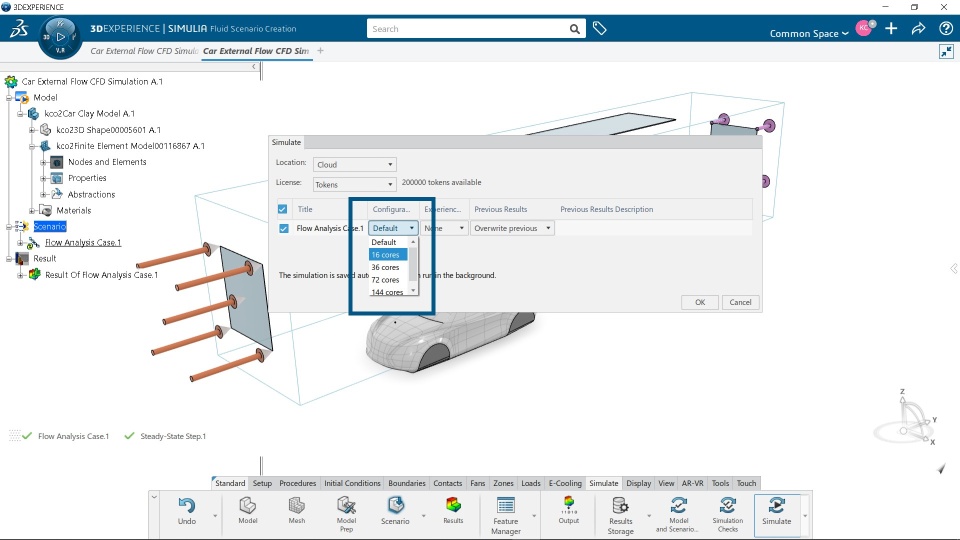Collapse the tree panel arrow
The width and height of the screenshot is (960, 540).
tap(254, 66)
